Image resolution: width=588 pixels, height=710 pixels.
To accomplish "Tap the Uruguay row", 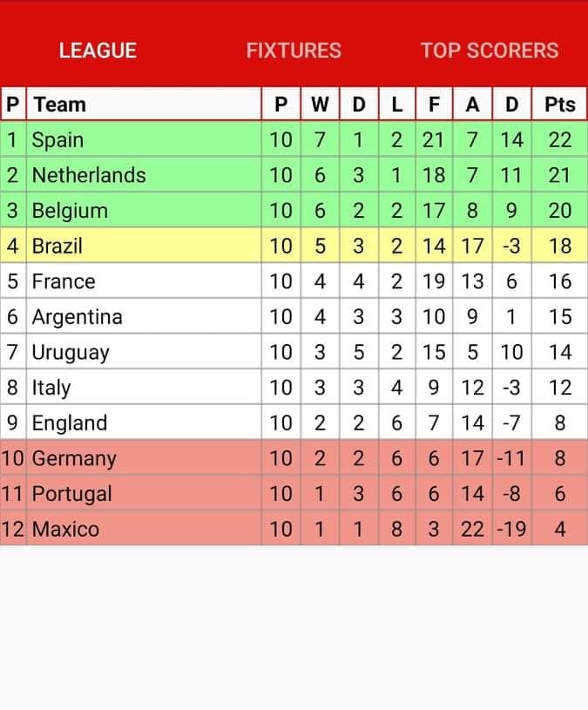I will click(294, 352).
